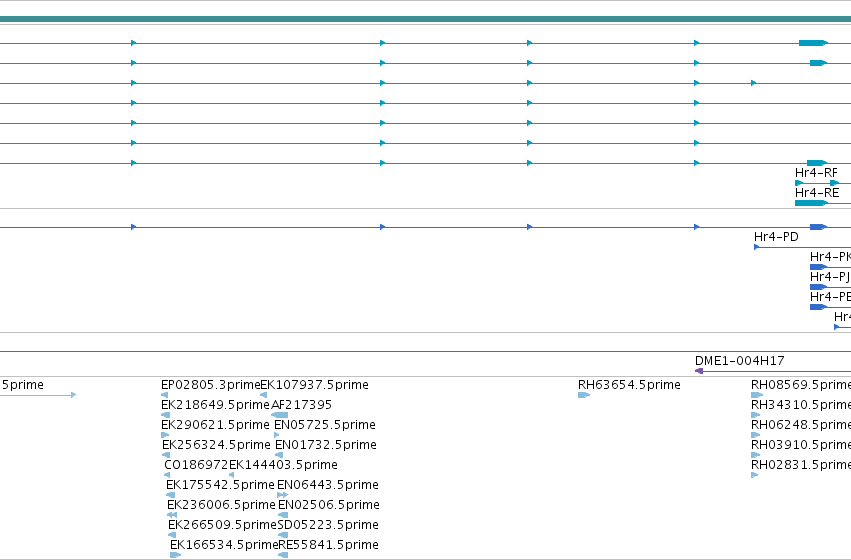Select the RH63654.5prime EST label
This screenshot has height=560, width=851.
pos(629,385)
